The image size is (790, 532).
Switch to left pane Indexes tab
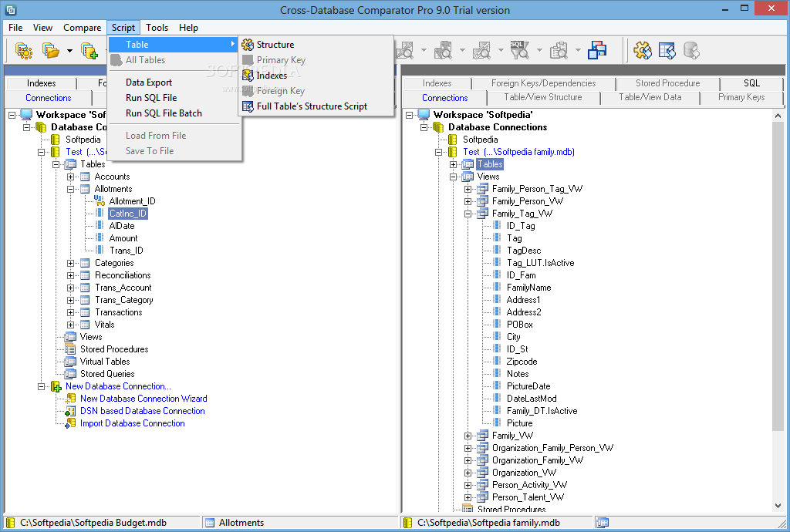pos(42,83)
